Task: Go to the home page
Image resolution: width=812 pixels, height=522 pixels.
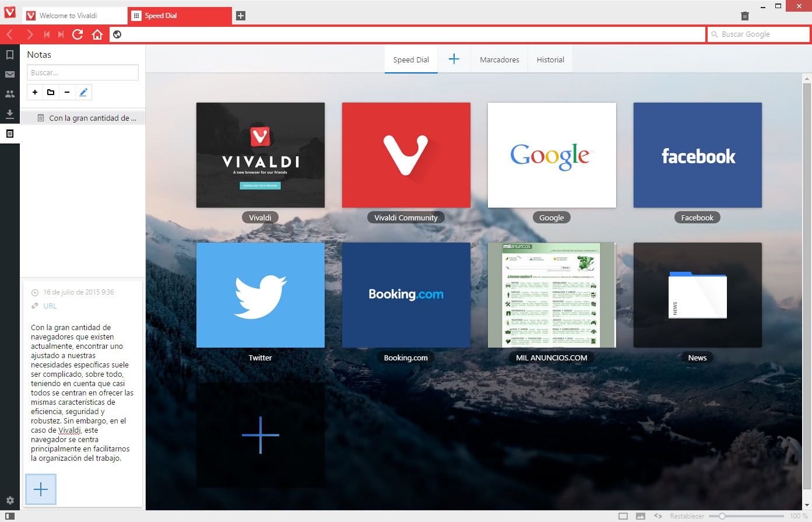Action: (97, 34)
